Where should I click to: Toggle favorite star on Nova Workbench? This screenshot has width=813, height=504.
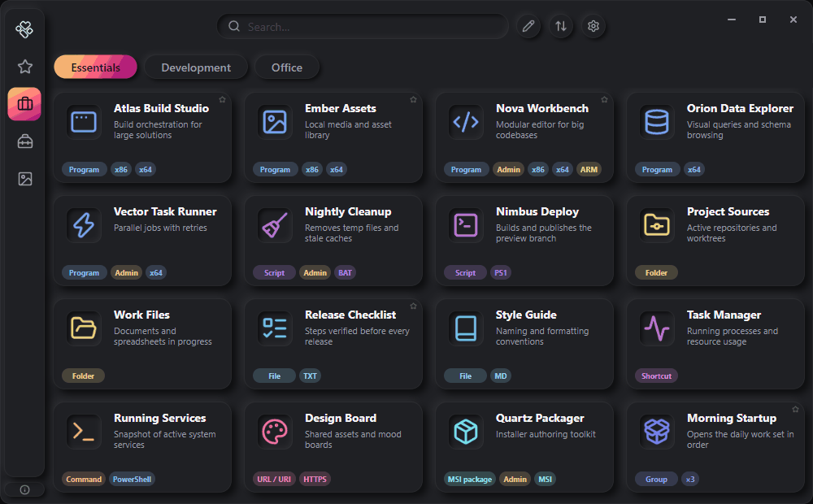(604, 99)
